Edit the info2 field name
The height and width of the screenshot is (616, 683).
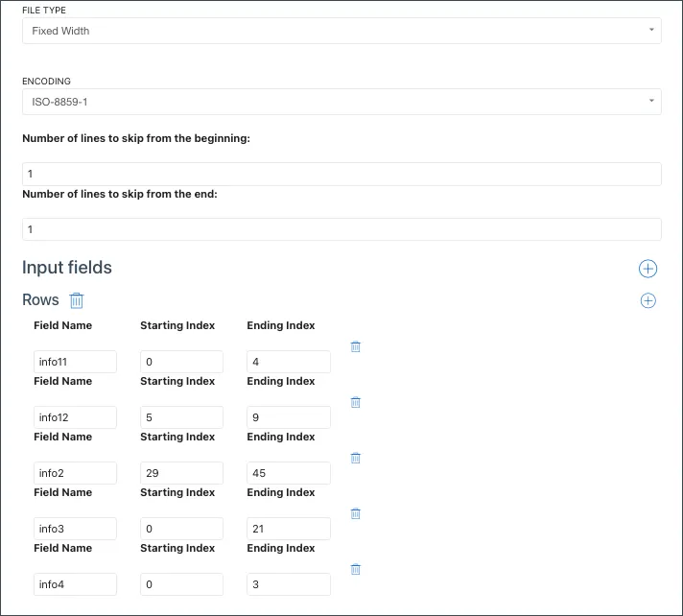75,473
